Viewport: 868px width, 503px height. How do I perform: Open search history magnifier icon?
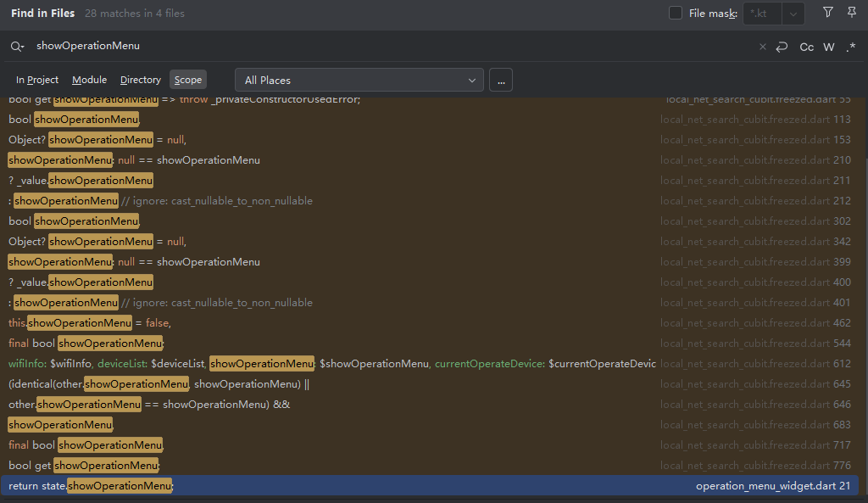17,47
